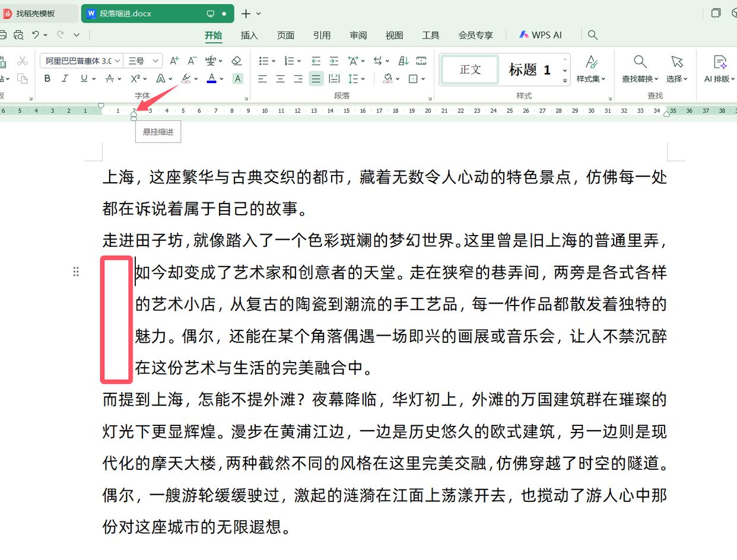Screen dimensions: 737x560
Task: Switch to 找稻壳模板 document tab
Action: [35, 13]
